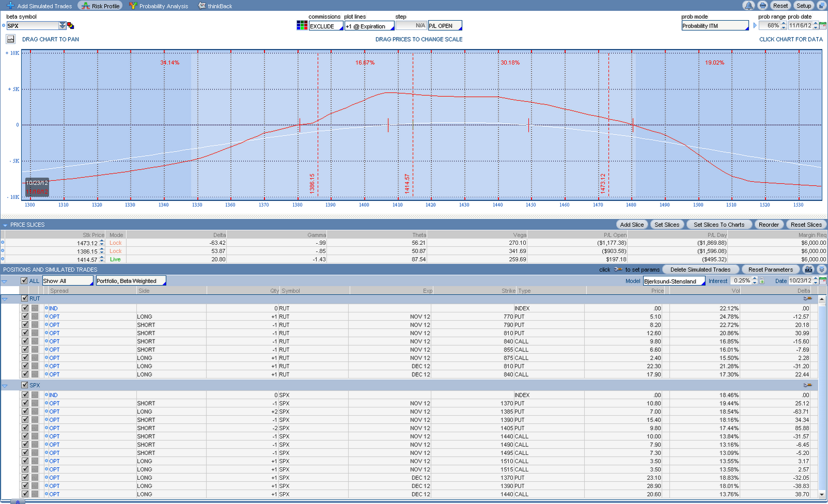Open the beta symbol SPX dropdown
Screen dimensions: 828x504
click(x=63, y=25)
